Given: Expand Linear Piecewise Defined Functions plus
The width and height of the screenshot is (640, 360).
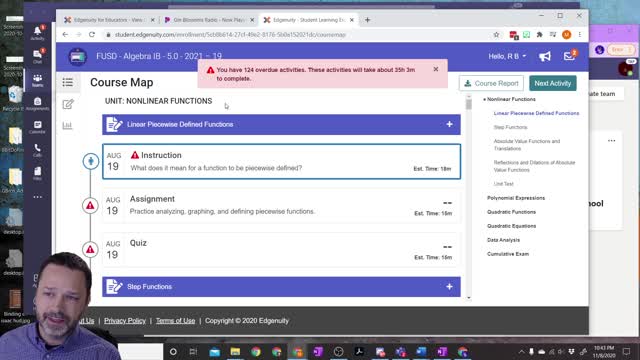Looking at the screenshot, I should click(x=449, y=124).
